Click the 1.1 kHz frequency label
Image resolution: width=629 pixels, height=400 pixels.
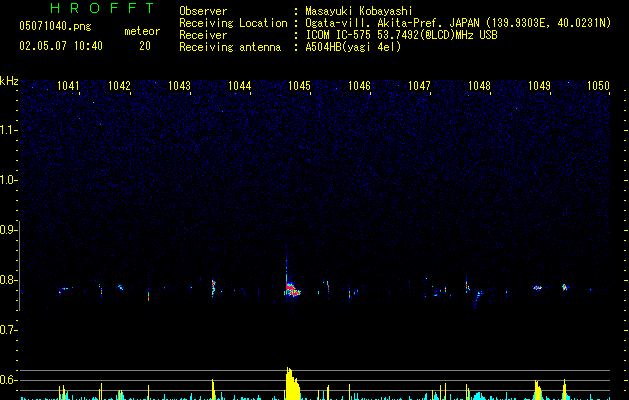click(8, 130)
